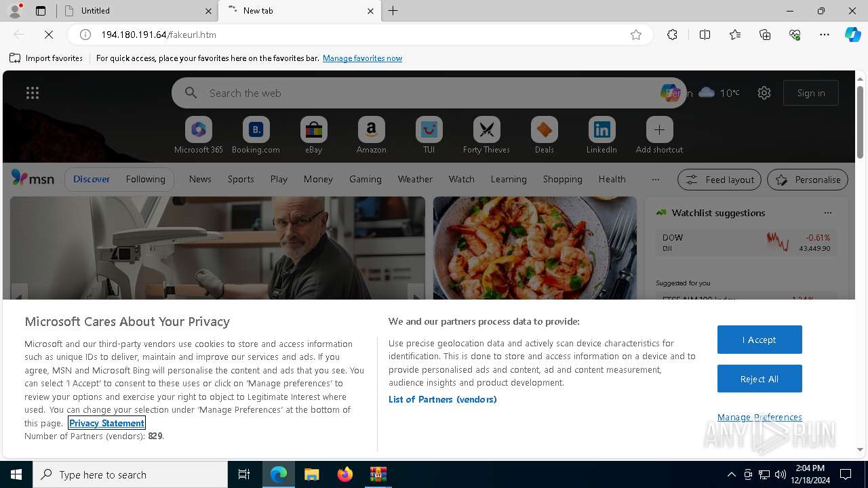Open the Sports category
868x488 pixels.
pyautogui.click(x=241, y=179)
